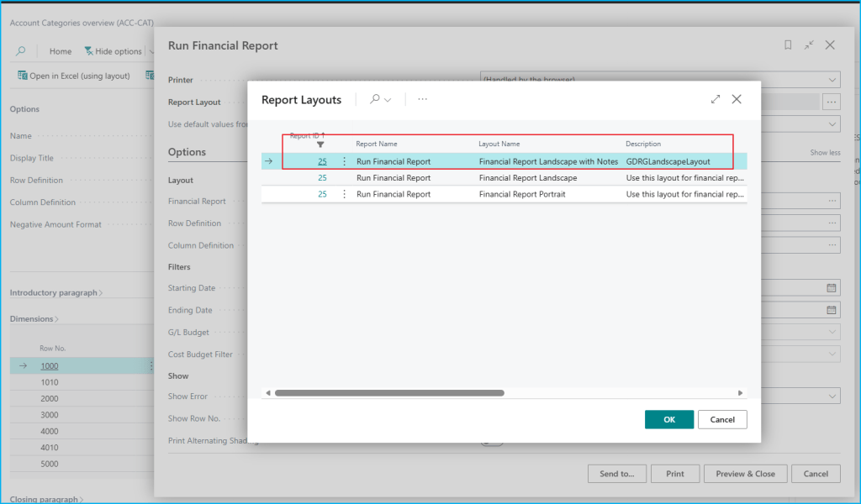The image size is (861, 504).
Task: Click the Report Layout lookup ellipsis button
Action: click(831, 102)
